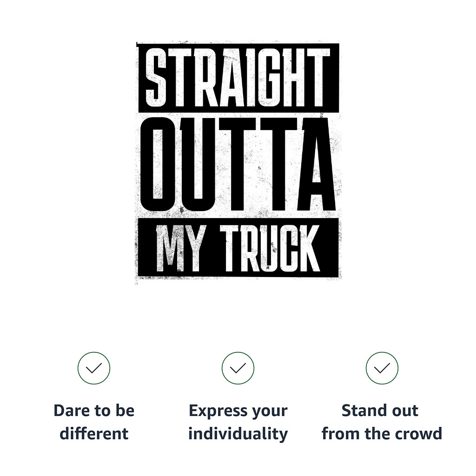Click the checkmark above 'Dare to be different'

[94, 368]
